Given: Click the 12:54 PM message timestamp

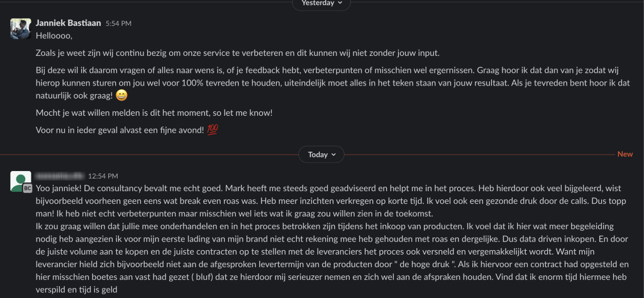Looking at the screenshot, I should click(103, 176).
